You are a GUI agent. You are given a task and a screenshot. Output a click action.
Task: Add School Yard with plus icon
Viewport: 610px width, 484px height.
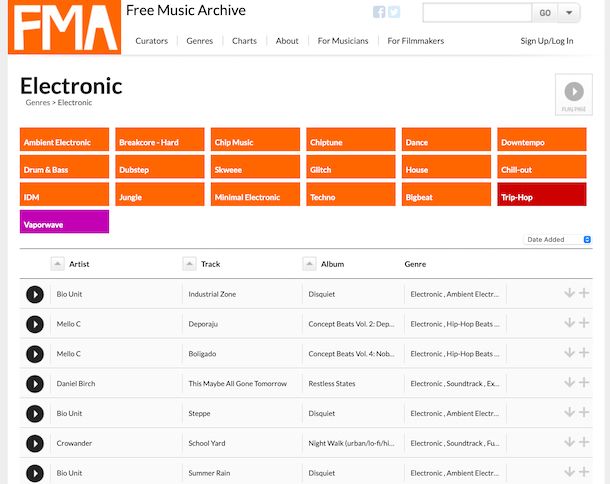pos(584,442)
